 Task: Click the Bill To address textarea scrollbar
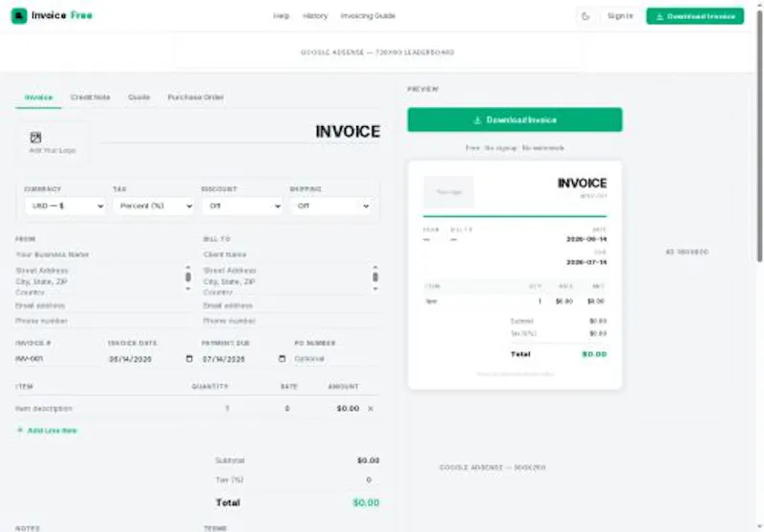(x=375, y=278)
